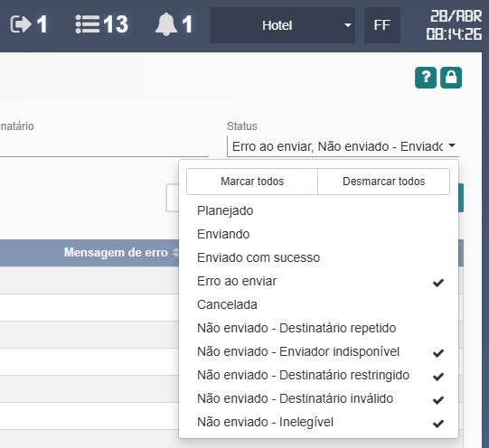Click Desmarcar todos button
This screenshot has height=448, width=489.
(383, 182)
